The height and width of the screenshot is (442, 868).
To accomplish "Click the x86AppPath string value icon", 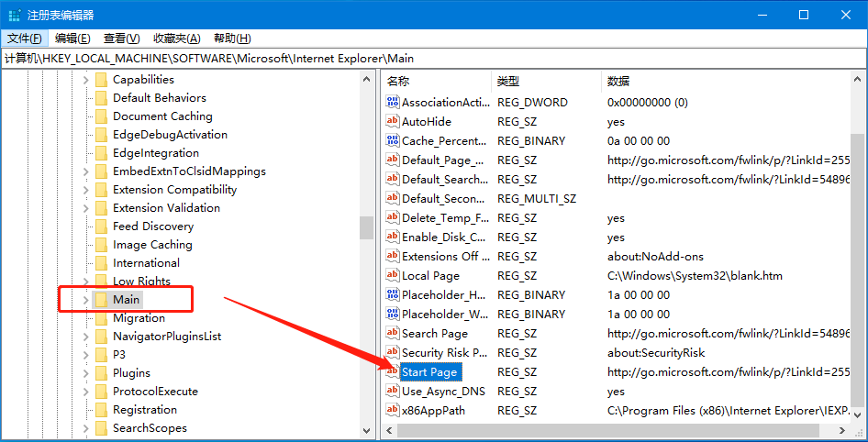I will point(393,411).
